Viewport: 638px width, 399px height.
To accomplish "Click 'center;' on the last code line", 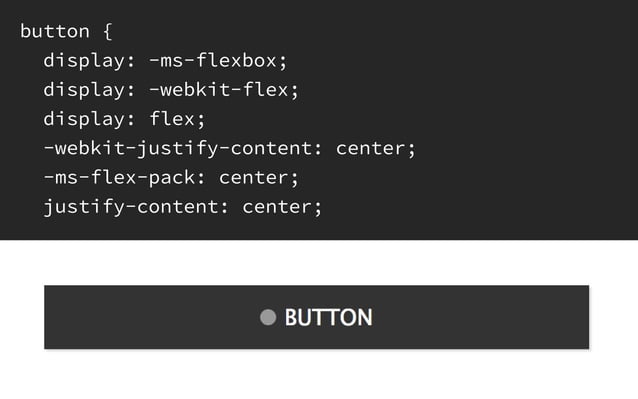I will click(282, 207).
